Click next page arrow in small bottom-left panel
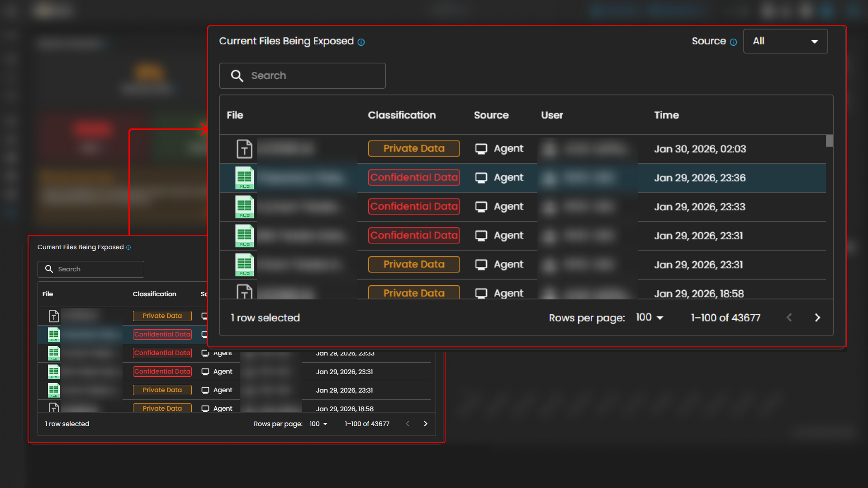868x488 pixels. 425,424
